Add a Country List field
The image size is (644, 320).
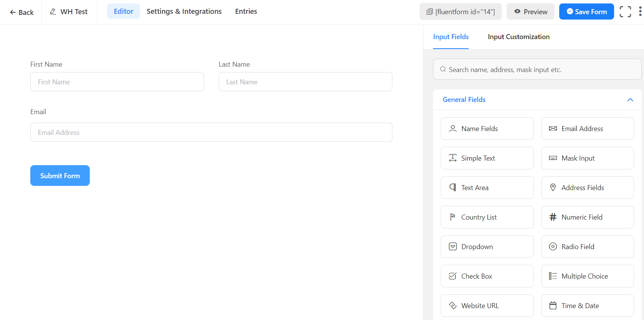pyautogui.click(x=487, y=217)
